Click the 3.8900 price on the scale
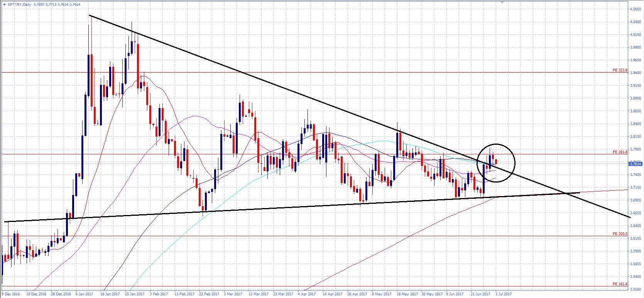The image size is (644, 298). tap(636, 98)
